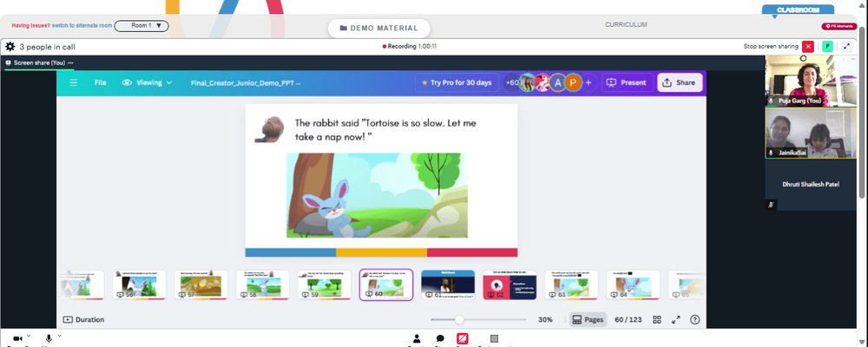Click the 'A' collaborator avatar
868x347 pixels.
pyautogui.click(x=557, y=83)
